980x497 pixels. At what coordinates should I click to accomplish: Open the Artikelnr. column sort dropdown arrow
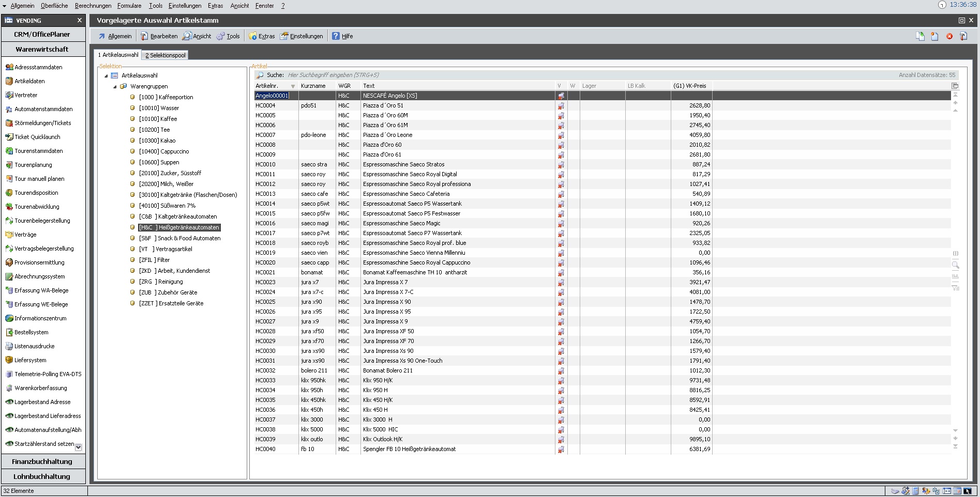coord(293,86)
